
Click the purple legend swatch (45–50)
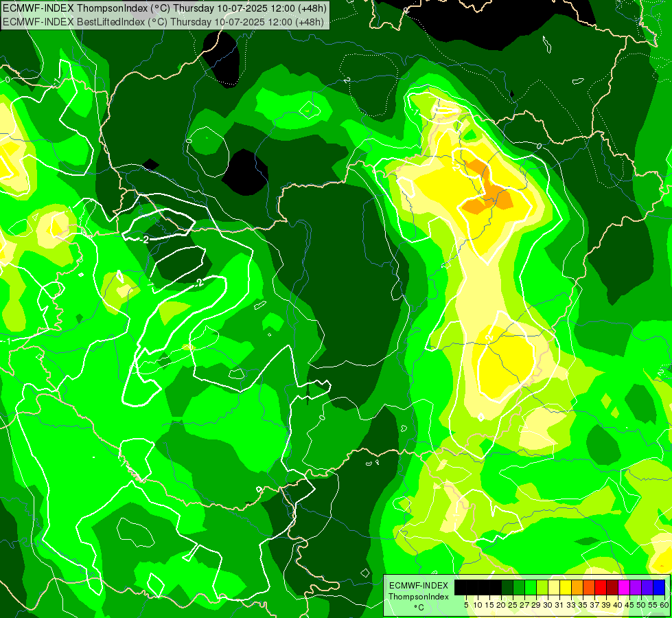[x=636, y=588]
